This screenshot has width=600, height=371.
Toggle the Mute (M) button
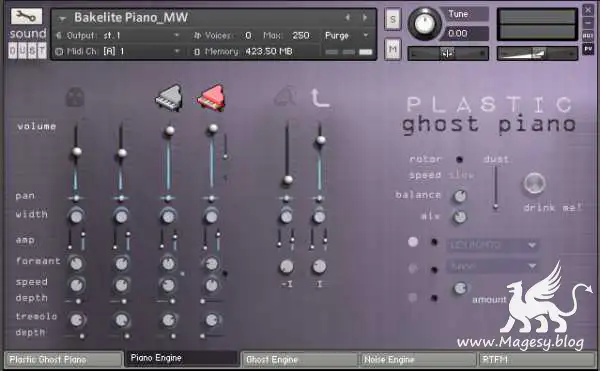tap(393, 49)
